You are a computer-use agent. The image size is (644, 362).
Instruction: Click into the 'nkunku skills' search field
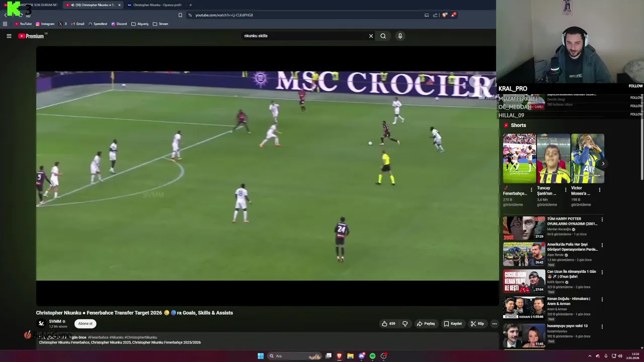pos(304,36)
